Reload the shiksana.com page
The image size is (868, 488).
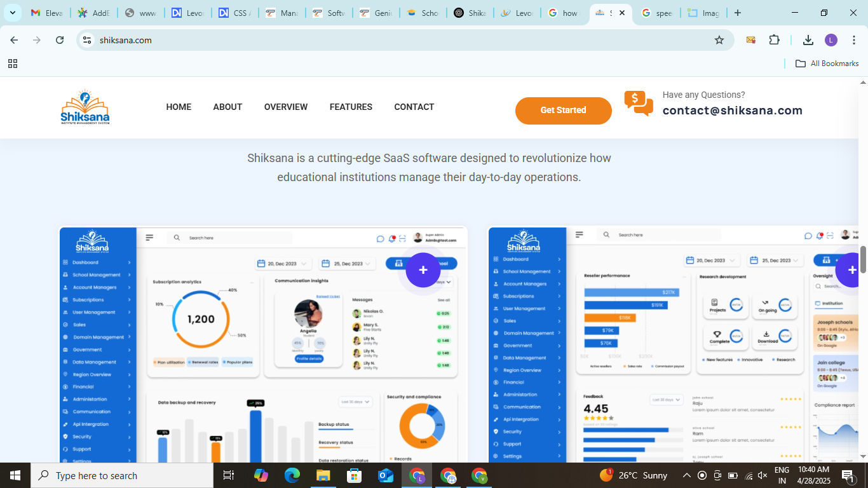pos(60,40)
